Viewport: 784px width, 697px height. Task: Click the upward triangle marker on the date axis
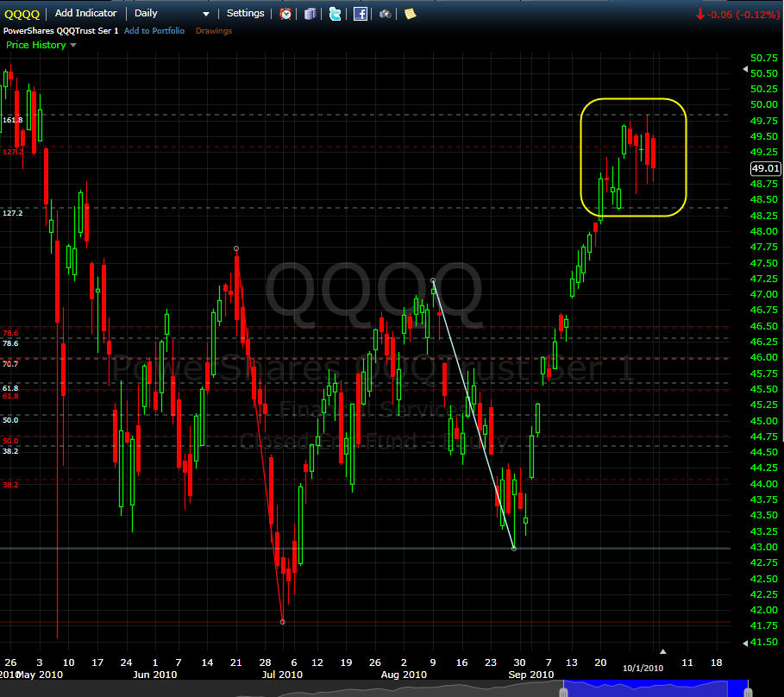click(x=663, y=651)
